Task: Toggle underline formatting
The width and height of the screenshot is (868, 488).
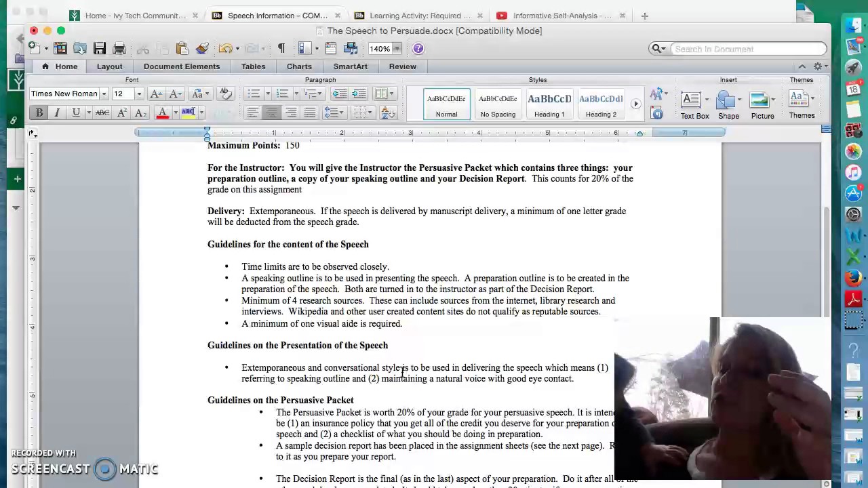Action: click(76, 113)
